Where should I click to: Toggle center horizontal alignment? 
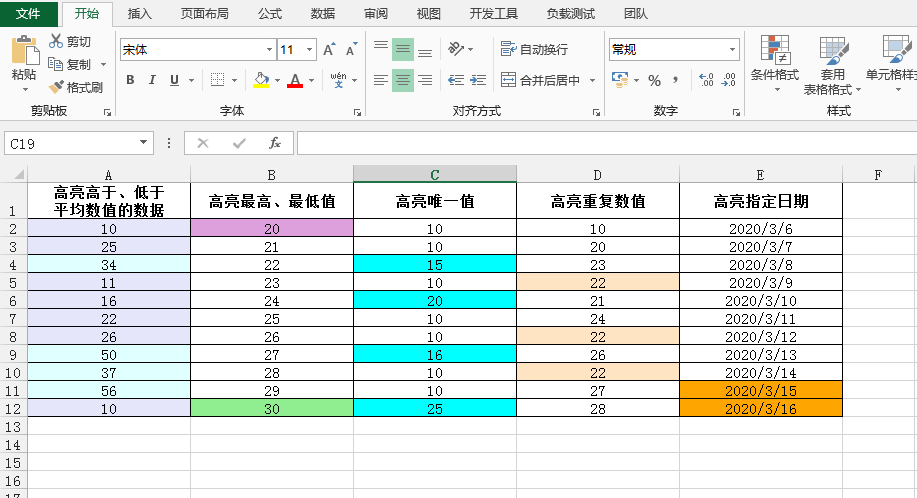point(403,80)
